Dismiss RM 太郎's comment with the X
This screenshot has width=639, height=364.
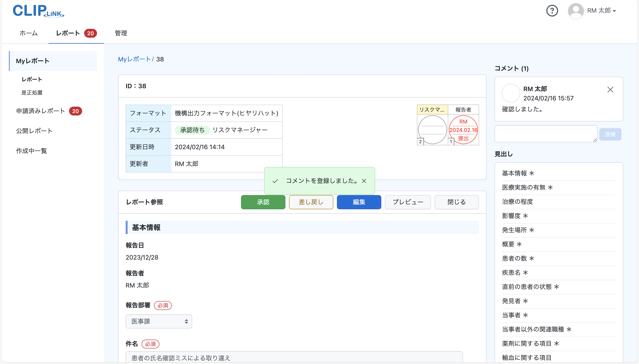tap(610, 89)
